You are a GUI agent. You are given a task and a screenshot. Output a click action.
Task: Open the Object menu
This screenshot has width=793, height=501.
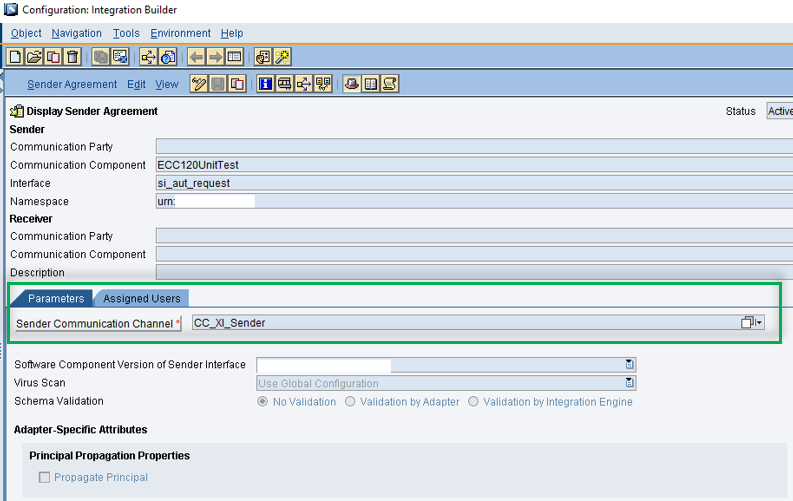click(x=26, y=33)
